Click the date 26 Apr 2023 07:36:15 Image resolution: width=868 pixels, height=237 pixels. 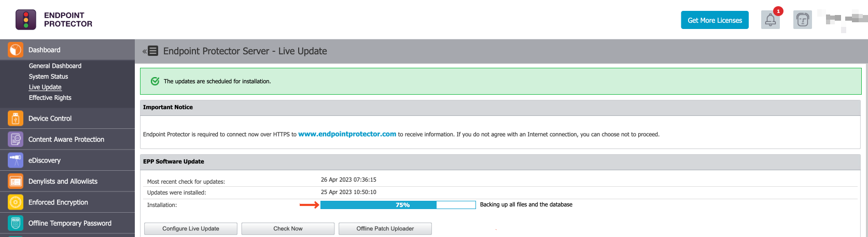click(x=348, y=180)
